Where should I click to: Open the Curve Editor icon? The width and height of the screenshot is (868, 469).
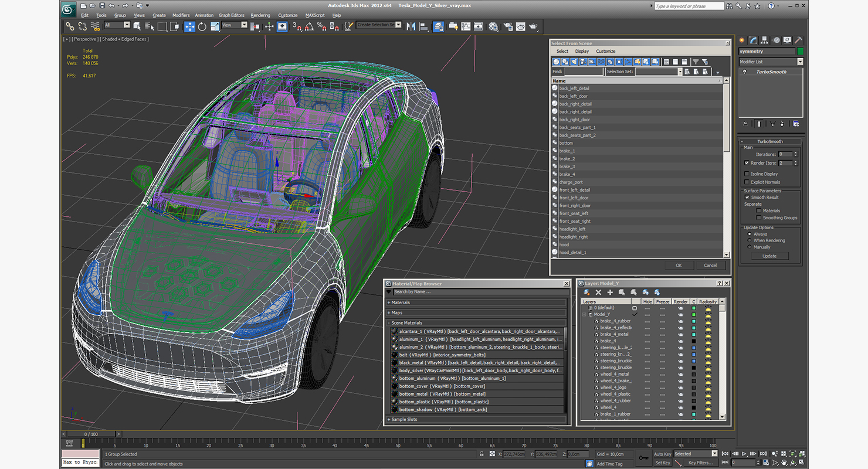click(466, 26)
